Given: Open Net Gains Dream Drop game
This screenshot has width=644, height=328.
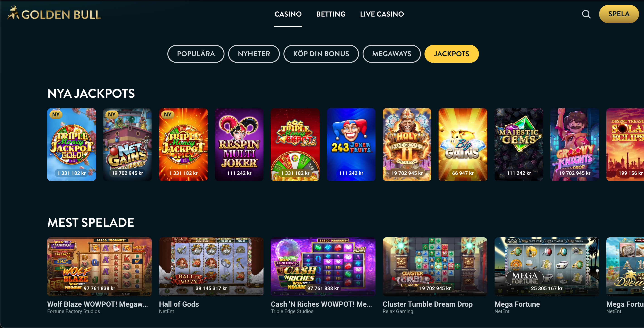Looking at the screenshot, I should [x=127, y=144].
